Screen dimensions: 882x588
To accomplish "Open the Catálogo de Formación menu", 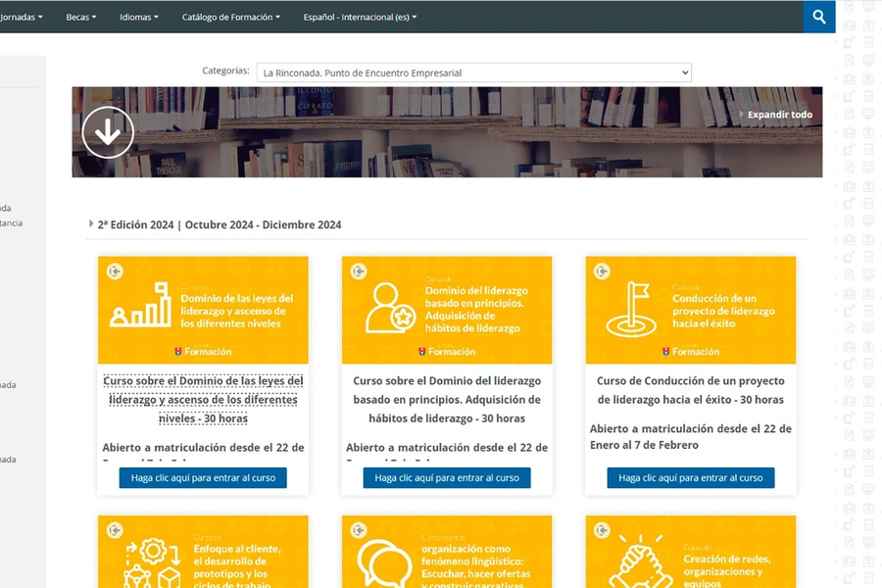I will pos(230,17).
